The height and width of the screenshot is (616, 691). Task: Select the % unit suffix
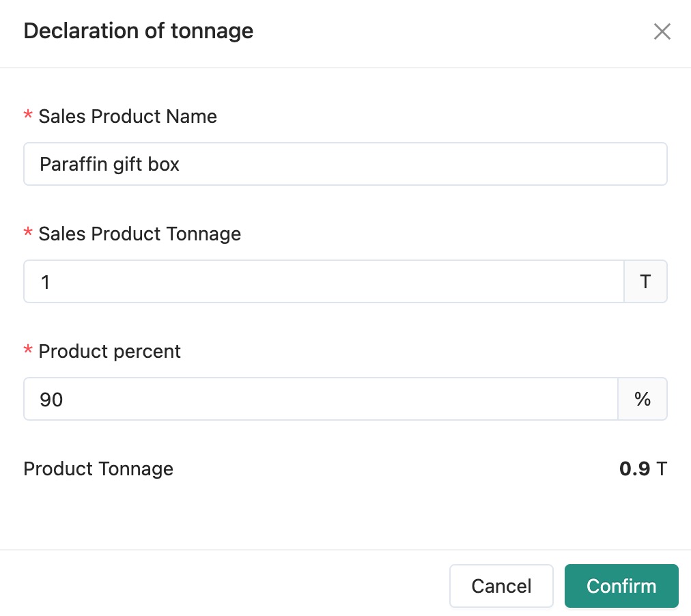click(x=643, y=400)
